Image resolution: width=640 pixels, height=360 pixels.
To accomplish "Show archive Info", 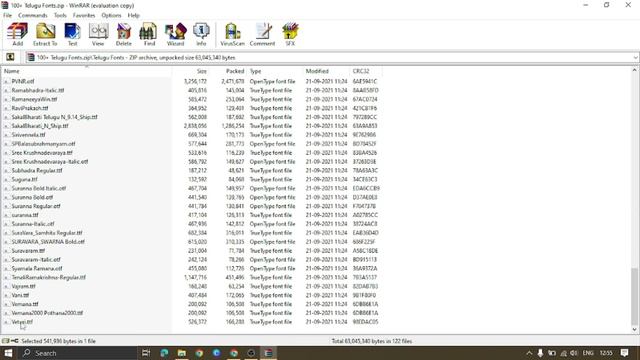I will pos(201,34).
